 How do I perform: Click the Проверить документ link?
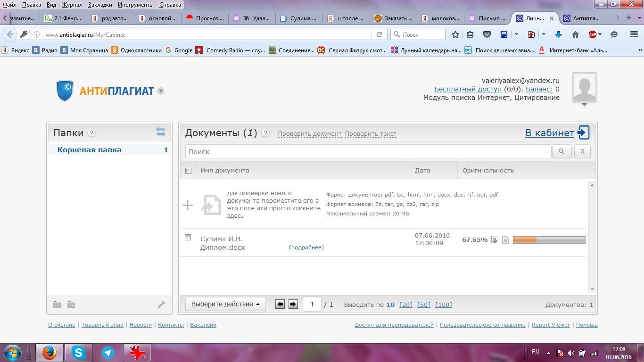pyautogui.click(x=309, y=134)
